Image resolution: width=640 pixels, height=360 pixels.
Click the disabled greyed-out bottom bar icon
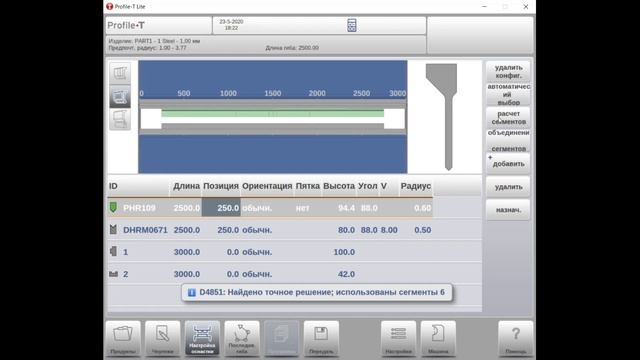tap(281, 338)
